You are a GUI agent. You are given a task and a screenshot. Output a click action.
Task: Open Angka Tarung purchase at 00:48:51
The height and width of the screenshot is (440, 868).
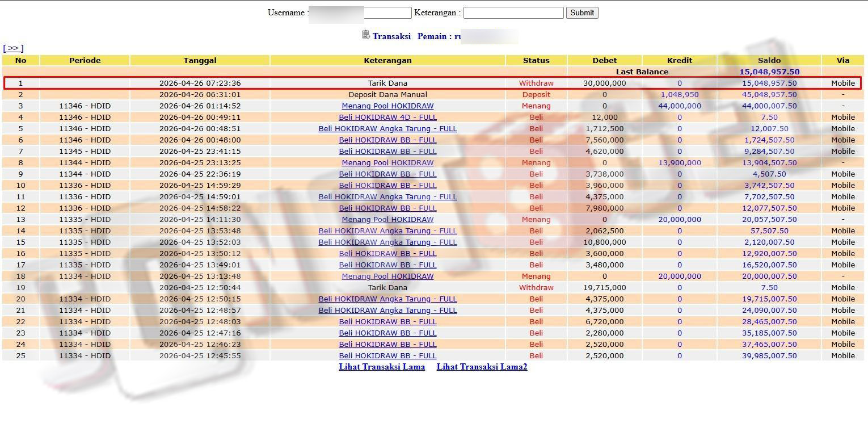point(387,129)
